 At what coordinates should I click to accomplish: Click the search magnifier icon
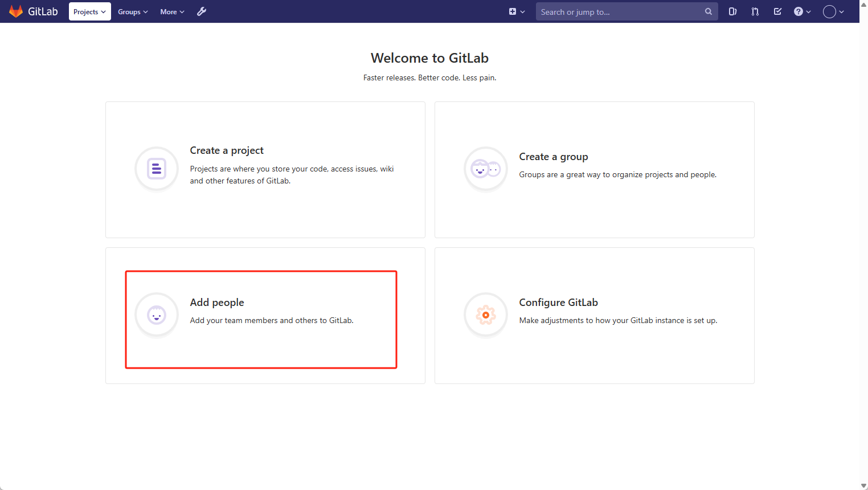point(709,11)
